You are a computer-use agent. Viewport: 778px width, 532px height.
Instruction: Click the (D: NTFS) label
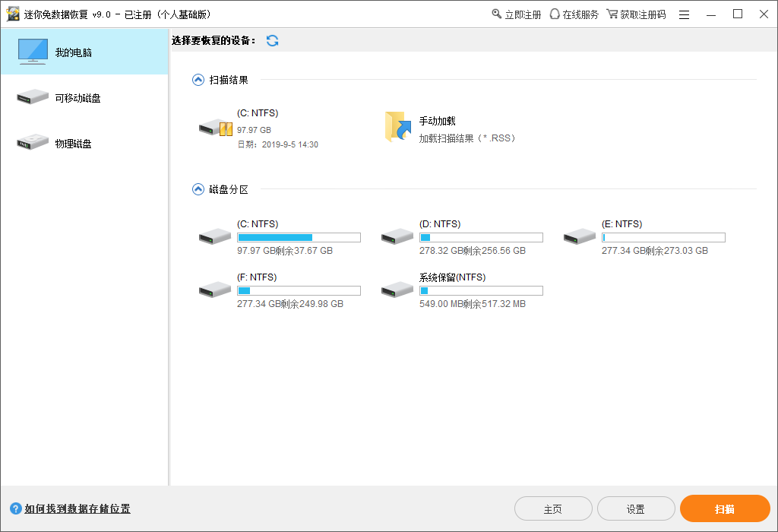[440, 224]
